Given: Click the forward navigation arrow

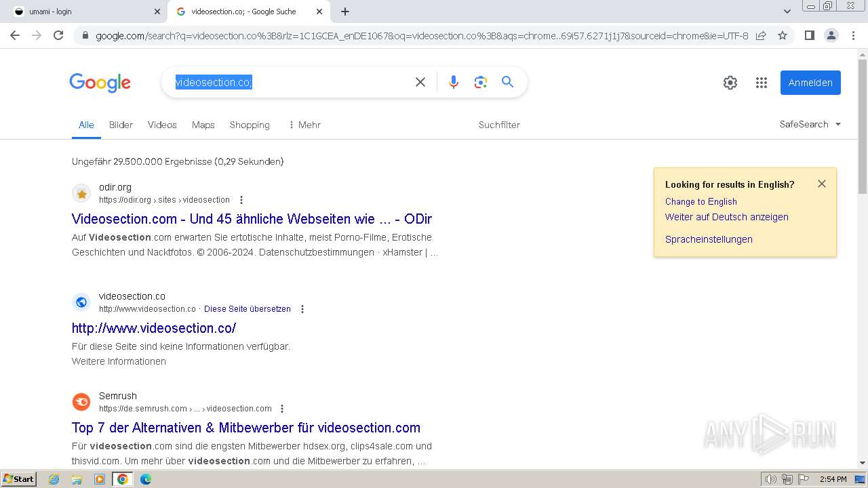Looking at the screenshot, I should (37, 35).
